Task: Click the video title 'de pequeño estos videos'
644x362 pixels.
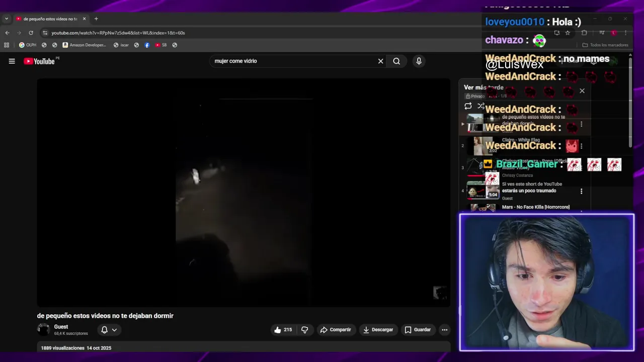Action: coord(105,316)
